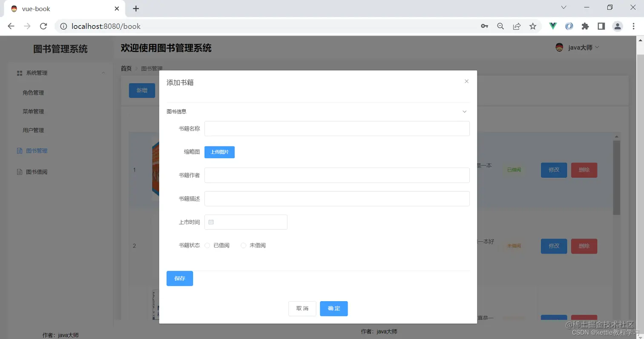644x339 pixels.
Task: Open the browser extensions puzzle icon
Action: pyautogui.click(x=585, y=26)
